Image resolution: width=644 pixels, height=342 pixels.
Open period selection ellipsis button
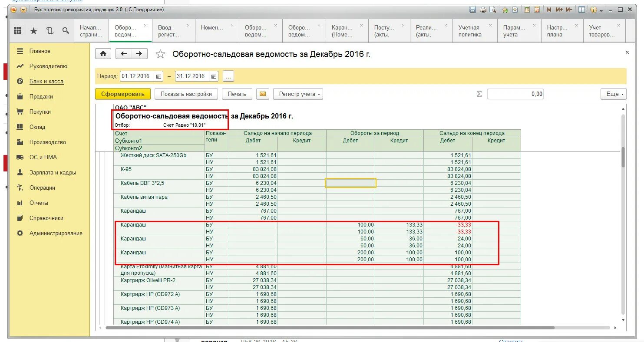(228, 76)
